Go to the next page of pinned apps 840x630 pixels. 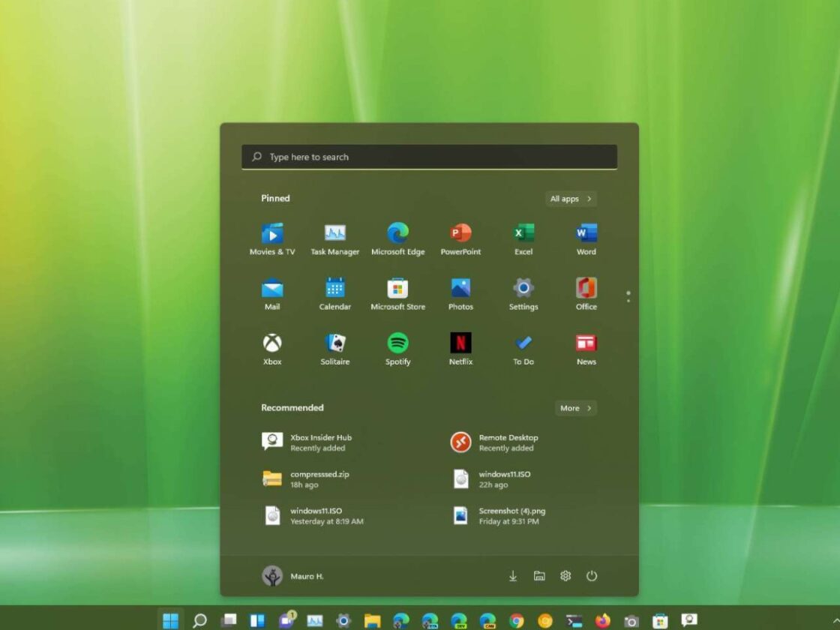(628, 301)
